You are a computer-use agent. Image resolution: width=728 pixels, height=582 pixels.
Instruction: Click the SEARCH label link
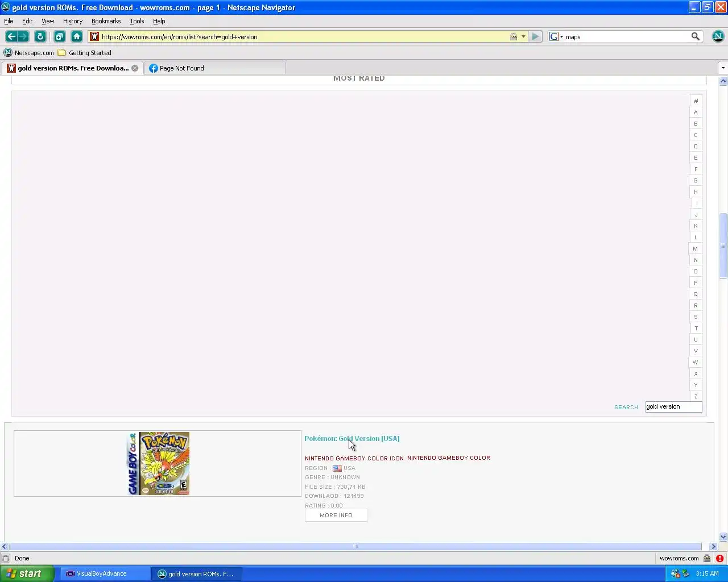point(626,407)
